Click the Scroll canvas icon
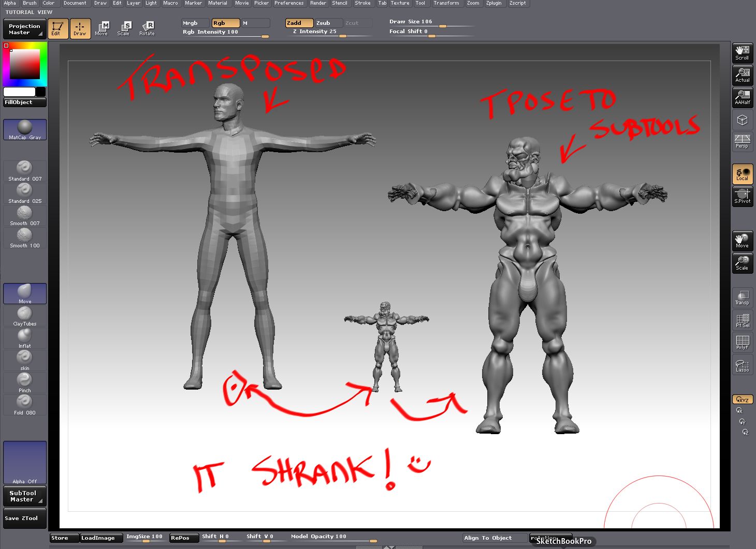Viewport: 756px width, 549px height. 742,53
